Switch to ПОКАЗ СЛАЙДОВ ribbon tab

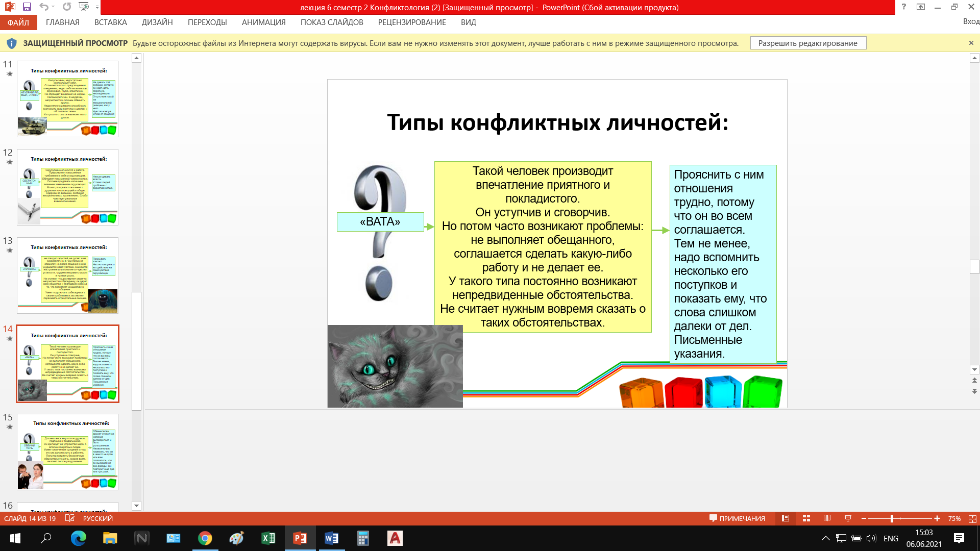pos(332,22)
